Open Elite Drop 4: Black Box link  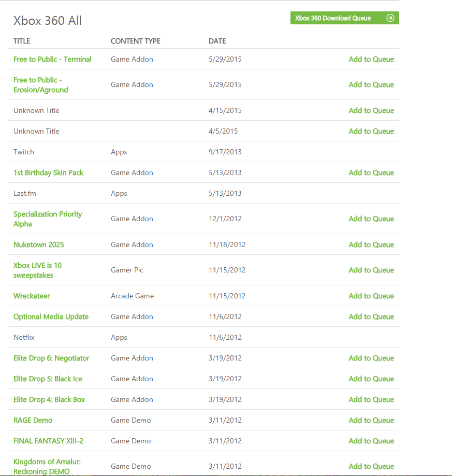click(x=49, y=399)
